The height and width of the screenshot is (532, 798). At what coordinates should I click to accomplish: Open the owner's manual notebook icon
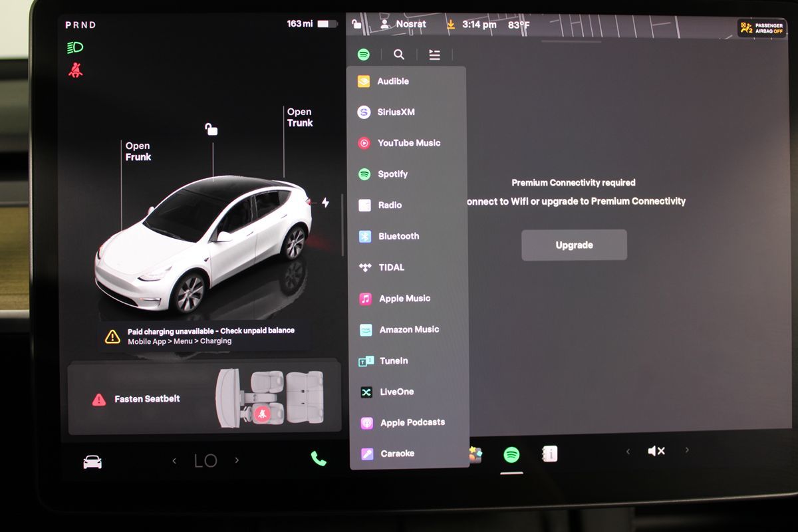click(x=549, y=454)
